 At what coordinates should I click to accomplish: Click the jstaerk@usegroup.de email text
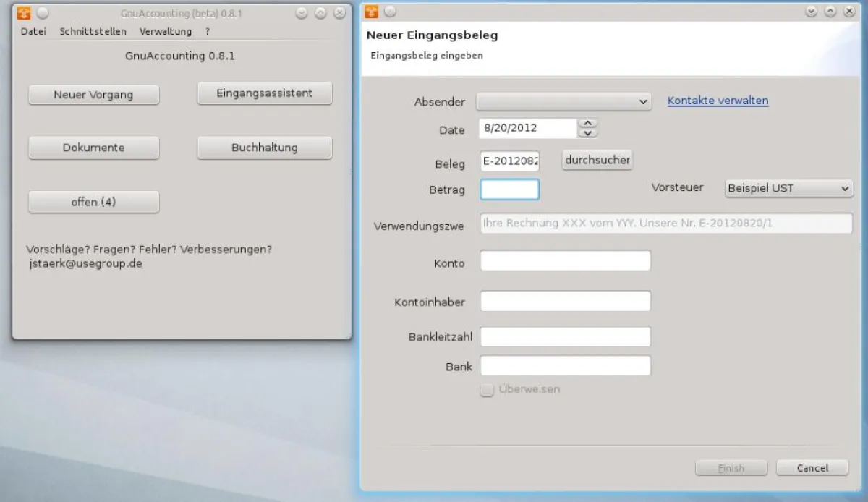(85, 263)
